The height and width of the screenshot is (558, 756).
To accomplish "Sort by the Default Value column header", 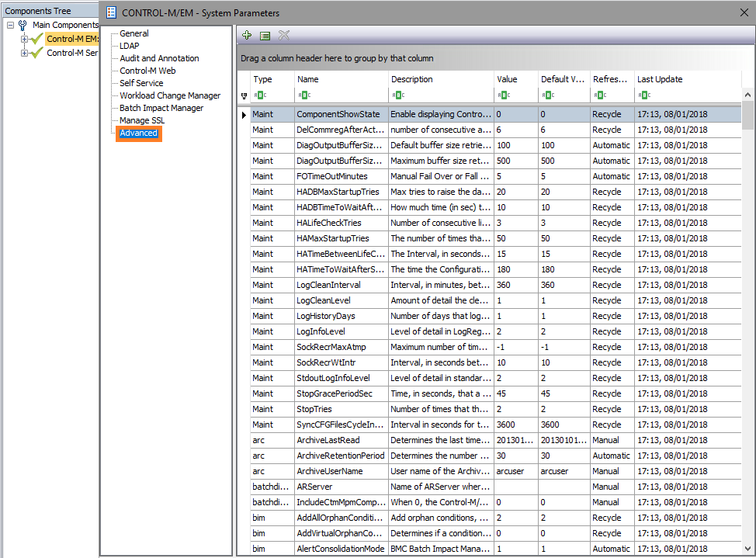I will [x=564, y=80].
